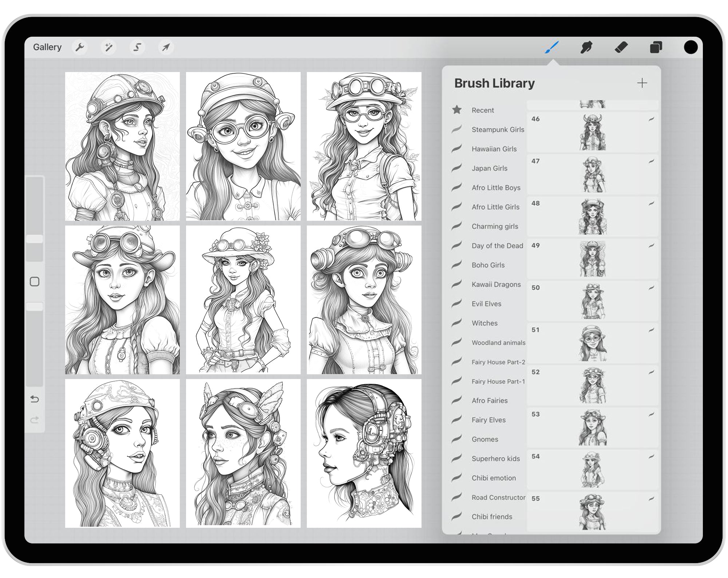Tap the square modify button on the sidebar
This screenshot has width=728, height=578.
(35, 281)
